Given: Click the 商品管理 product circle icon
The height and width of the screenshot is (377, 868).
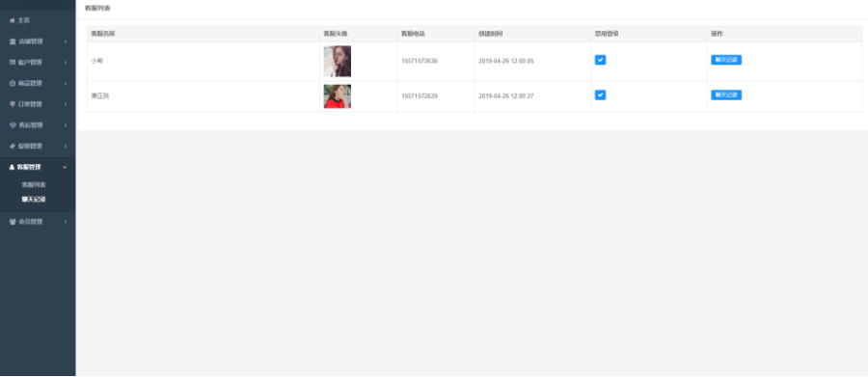Looking at the screenshot, I should pyautogui.click(x=13, y=84).
